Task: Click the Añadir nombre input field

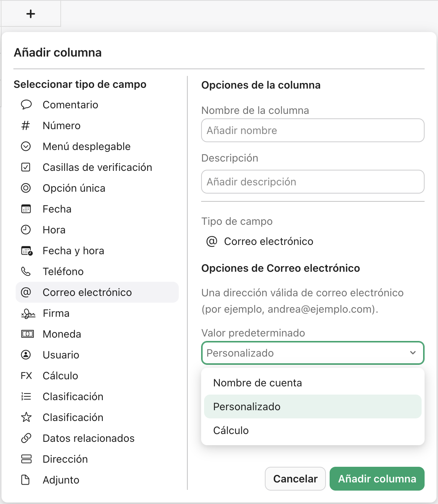Action: (x=312, y=130)
